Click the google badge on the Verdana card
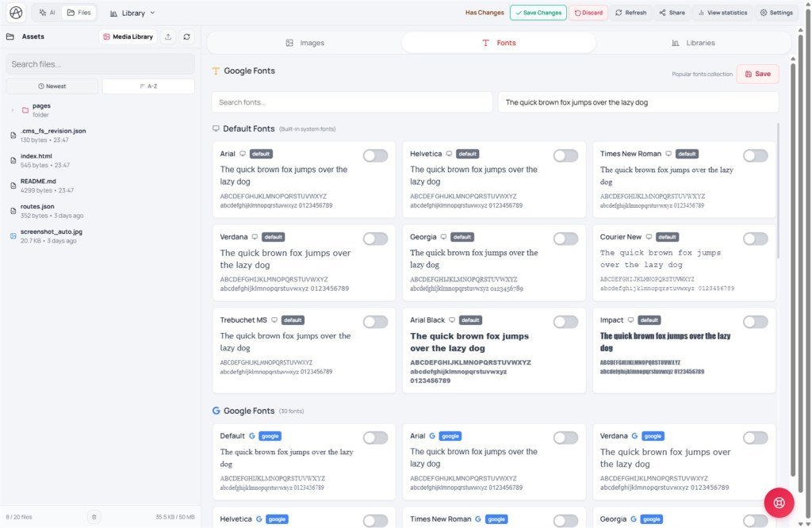812x528 pixels. (653, 436)
